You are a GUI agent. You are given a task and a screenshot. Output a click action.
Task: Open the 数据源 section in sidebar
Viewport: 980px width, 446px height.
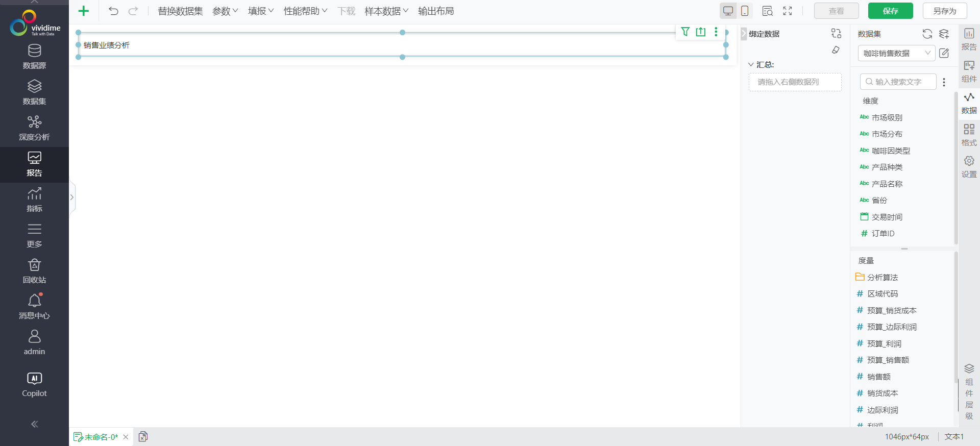click(34, 57)
